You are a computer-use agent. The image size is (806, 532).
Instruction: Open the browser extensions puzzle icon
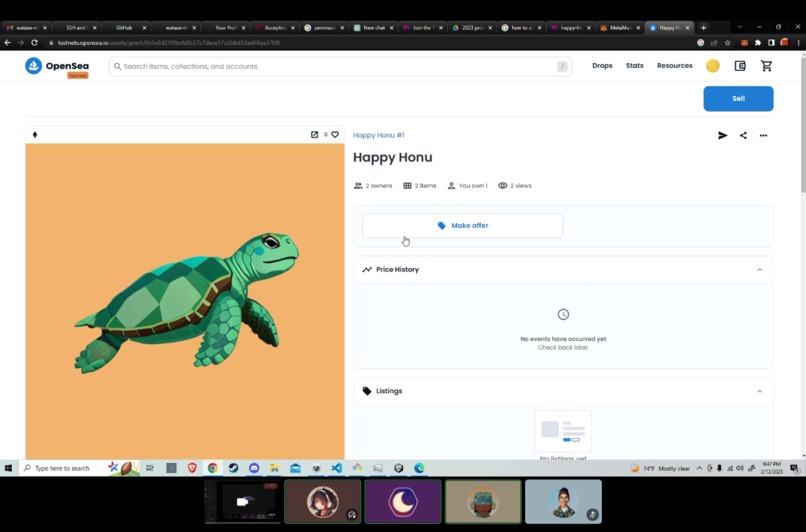tap(758, 43)
